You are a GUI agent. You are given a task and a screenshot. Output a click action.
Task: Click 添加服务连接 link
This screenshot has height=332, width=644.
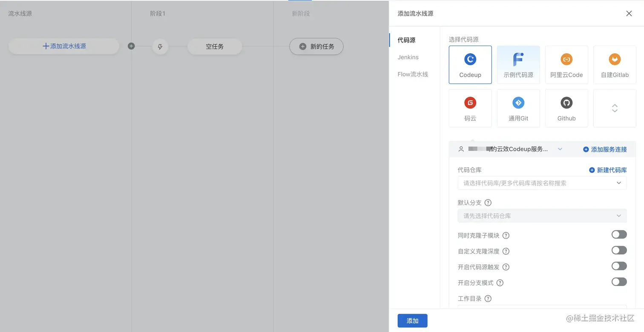tap(605, 149)
